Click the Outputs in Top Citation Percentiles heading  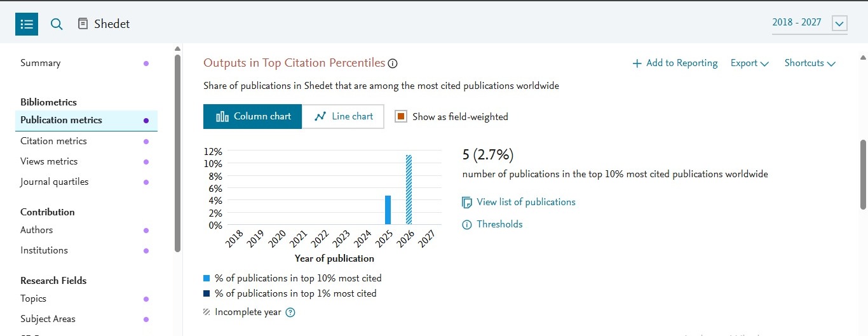click(294, 63)
